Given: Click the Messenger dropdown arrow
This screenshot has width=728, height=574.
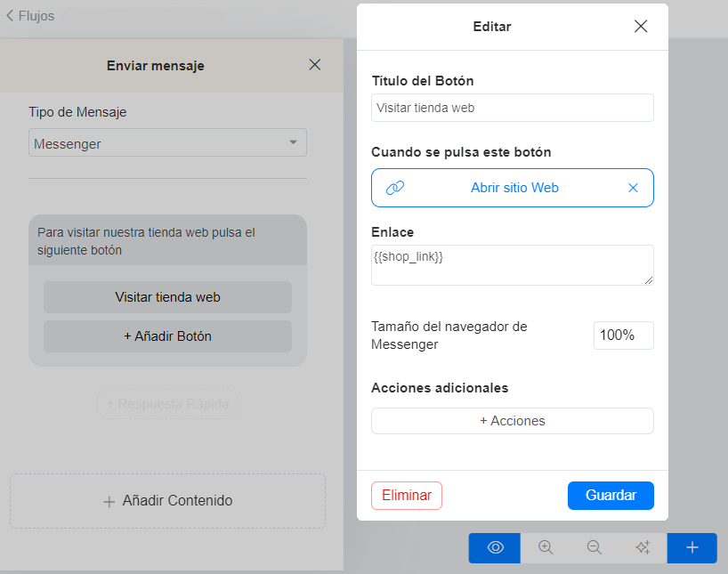Looking at the screenshot, I should (x=293, y=142).
